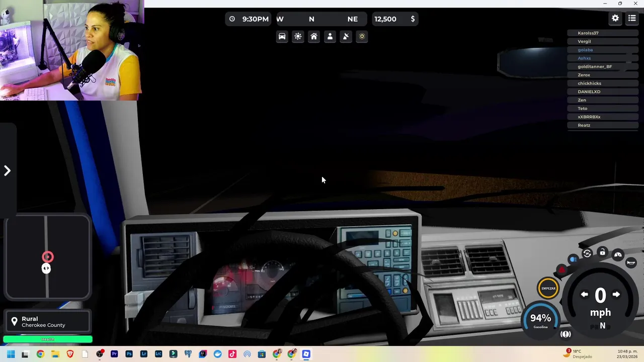Toggle the vehicle lock padlock icon
This screenshot has height=362, width=644.
point(602,252)
